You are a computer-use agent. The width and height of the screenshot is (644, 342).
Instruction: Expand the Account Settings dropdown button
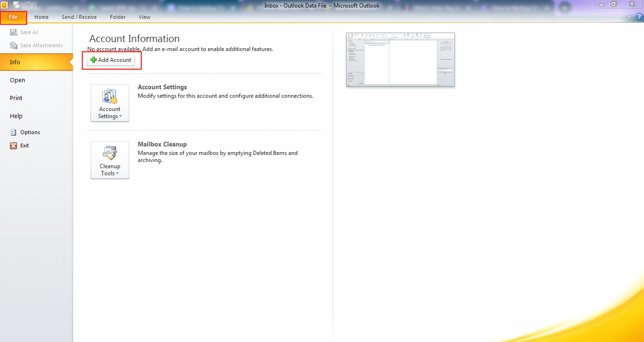pyautogui.click(x=110, y=103)
